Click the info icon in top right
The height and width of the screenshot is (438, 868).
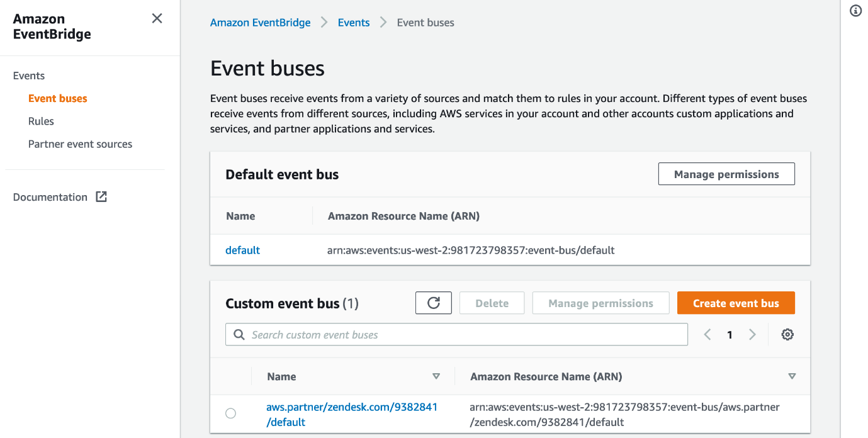click(x=855, y=11)
